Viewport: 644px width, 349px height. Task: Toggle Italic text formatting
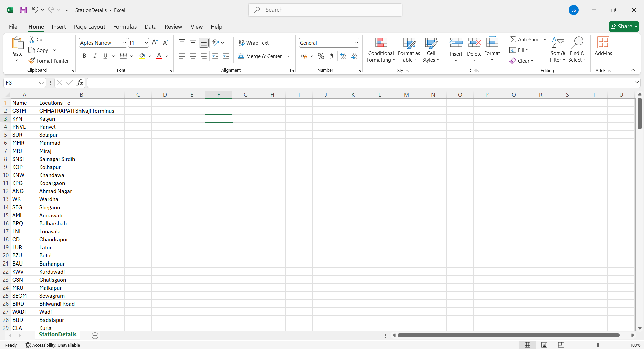click(95, 56)
